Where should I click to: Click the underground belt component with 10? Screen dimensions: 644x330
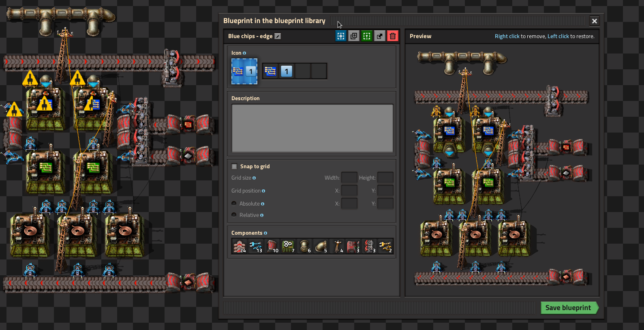pyautogui.click(x=272, y=246)
